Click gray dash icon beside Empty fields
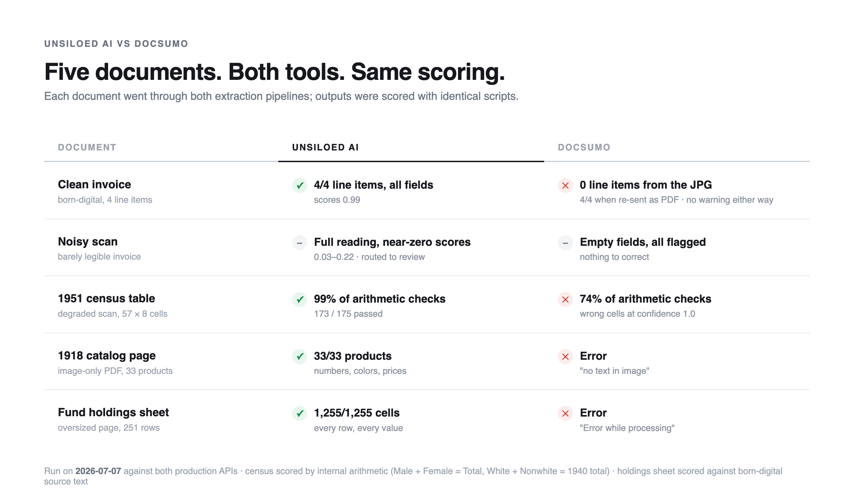854x504 pixels. [x=565, y=243]
